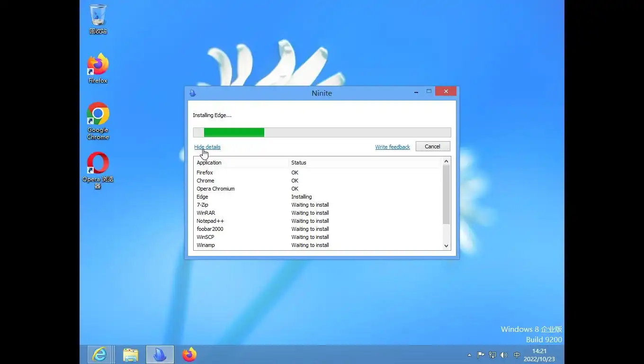Launch Firefox from the taskbar
The height and width of the screenshot is (364, 644).
[x=189, y=355]
